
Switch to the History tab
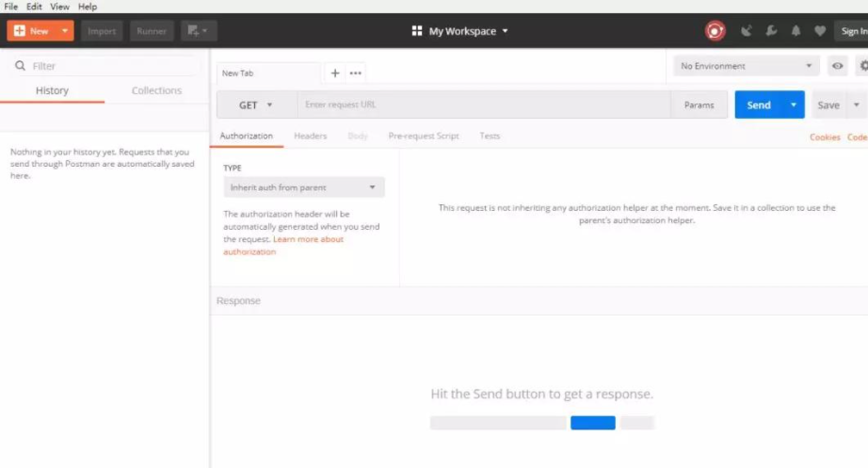(52, 90)
